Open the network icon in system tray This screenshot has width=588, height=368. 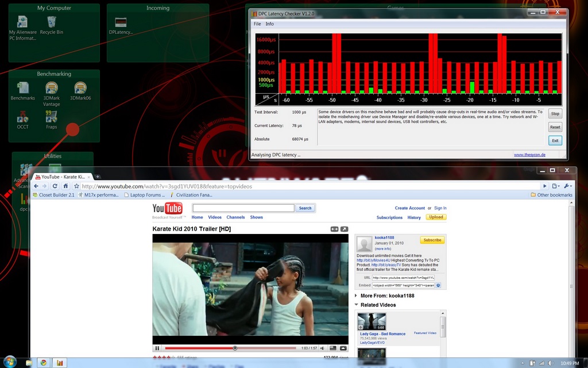541,363
